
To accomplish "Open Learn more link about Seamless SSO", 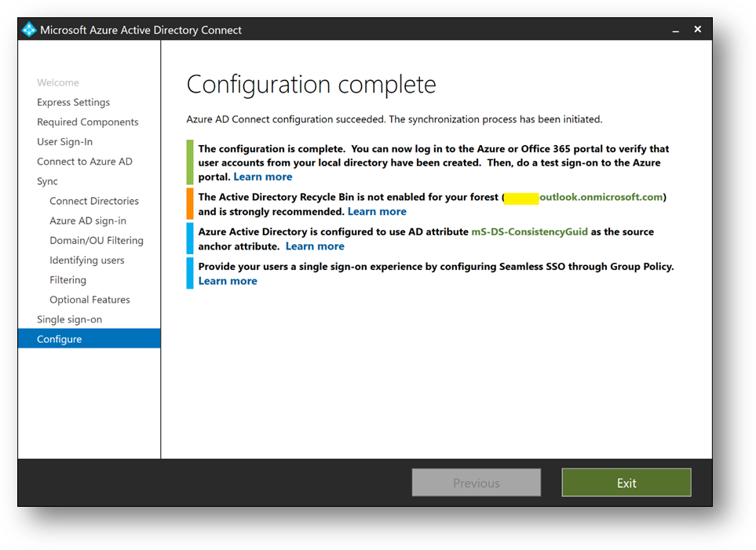I will coord(228,281).
